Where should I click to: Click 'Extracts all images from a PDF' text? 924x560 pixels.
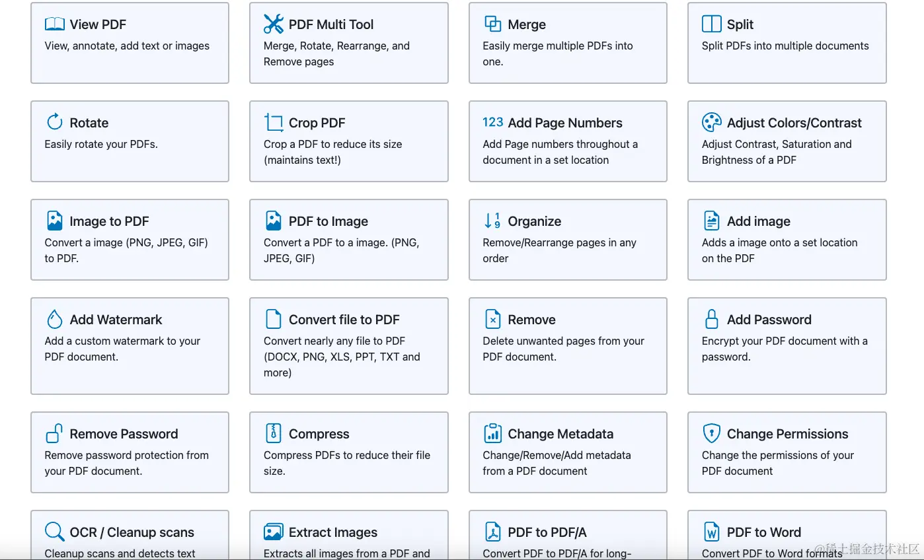[x=347, y=553]
